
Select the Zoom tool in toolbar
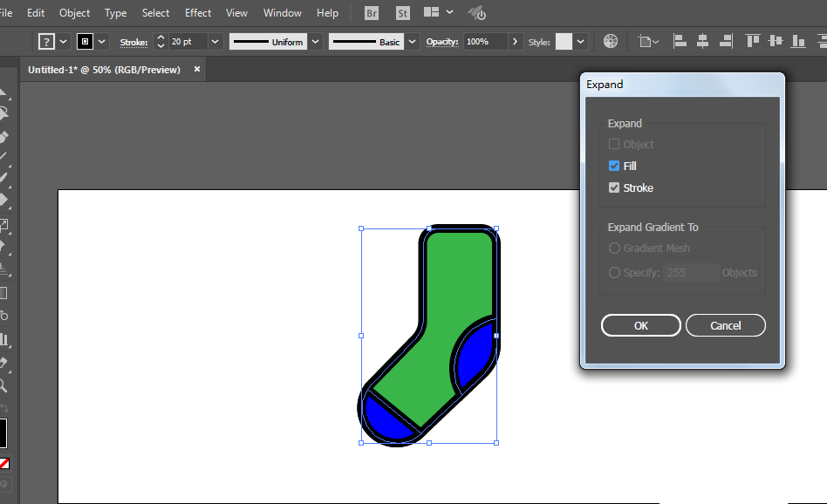3,385
